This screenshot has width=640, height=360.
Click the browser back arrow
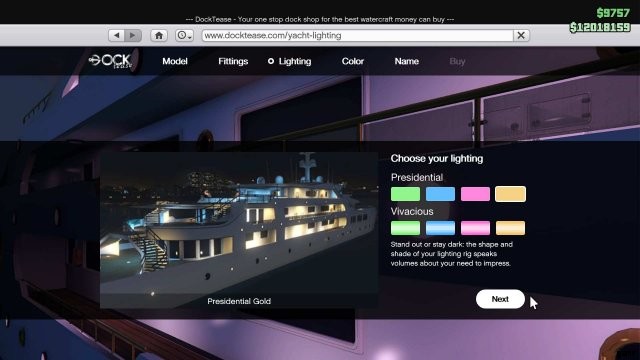point(117,36)
